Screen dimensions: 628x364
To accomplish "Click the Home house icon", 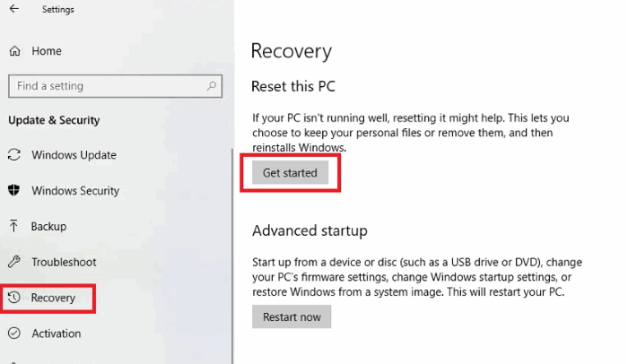I will coord(14,51).
